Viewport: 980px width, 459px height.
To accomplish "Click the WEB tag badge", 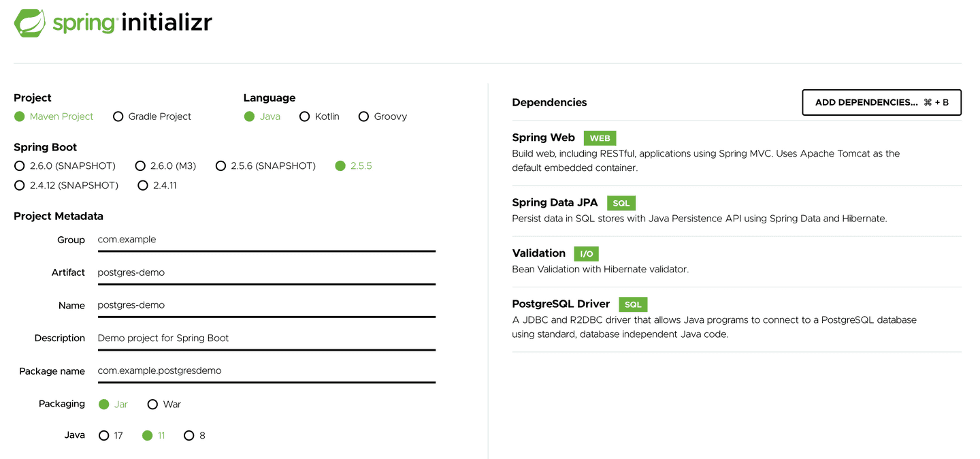I will pyautogui.click(x=600, y=138).
